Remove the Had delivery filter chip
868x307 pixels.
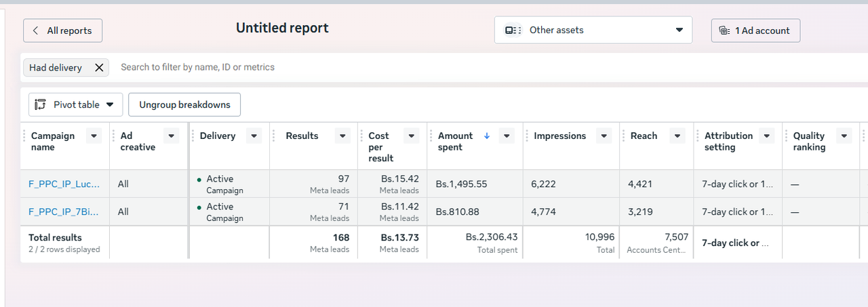click(99, 68)
